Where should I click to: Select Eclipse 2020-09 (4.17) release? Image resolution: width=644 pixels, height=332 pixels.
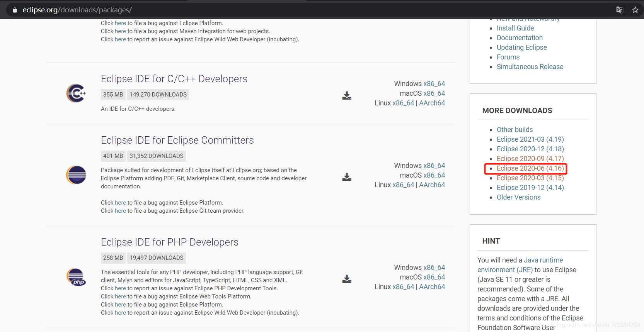(530, 159)
